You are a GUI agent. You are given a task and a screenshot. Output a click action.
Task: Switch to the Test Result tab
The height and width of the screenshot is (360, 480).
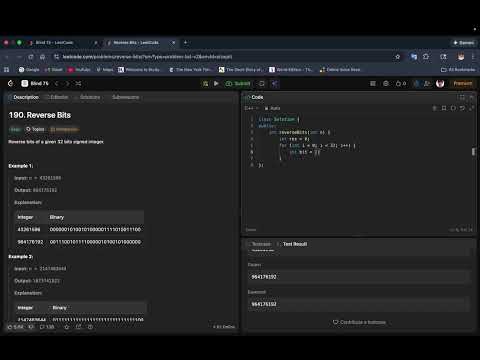(292, 244)
